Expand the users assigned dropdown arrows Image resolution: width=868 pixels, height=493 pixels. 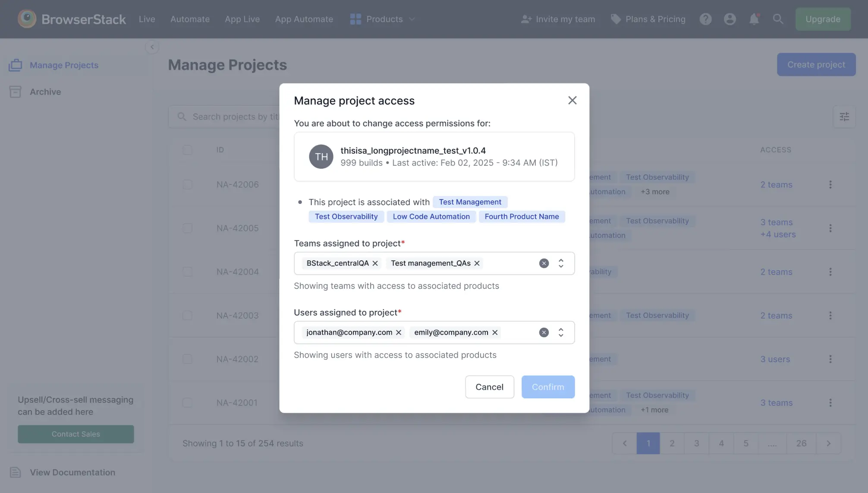[561, 332]
